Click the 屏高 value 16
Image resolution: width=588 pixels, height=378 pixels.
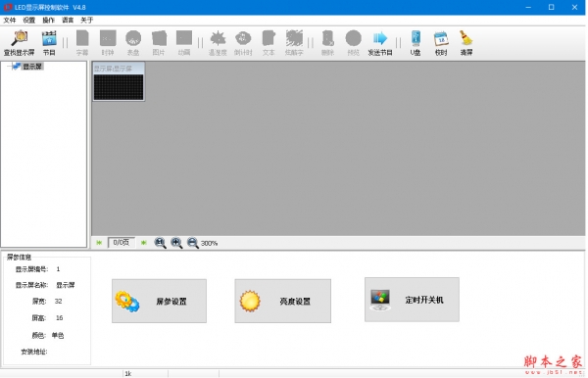(x=59, y=317)
